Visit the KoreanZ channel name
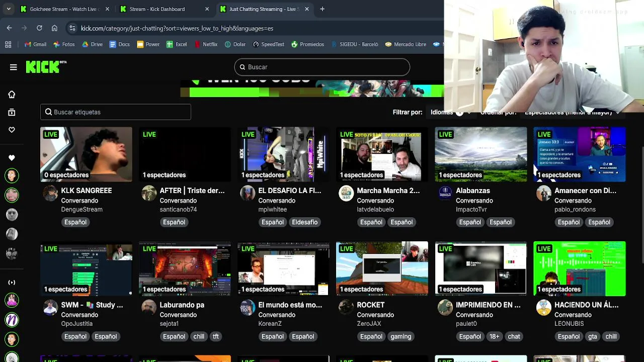The image size is (644, 362). coord(270,323)
